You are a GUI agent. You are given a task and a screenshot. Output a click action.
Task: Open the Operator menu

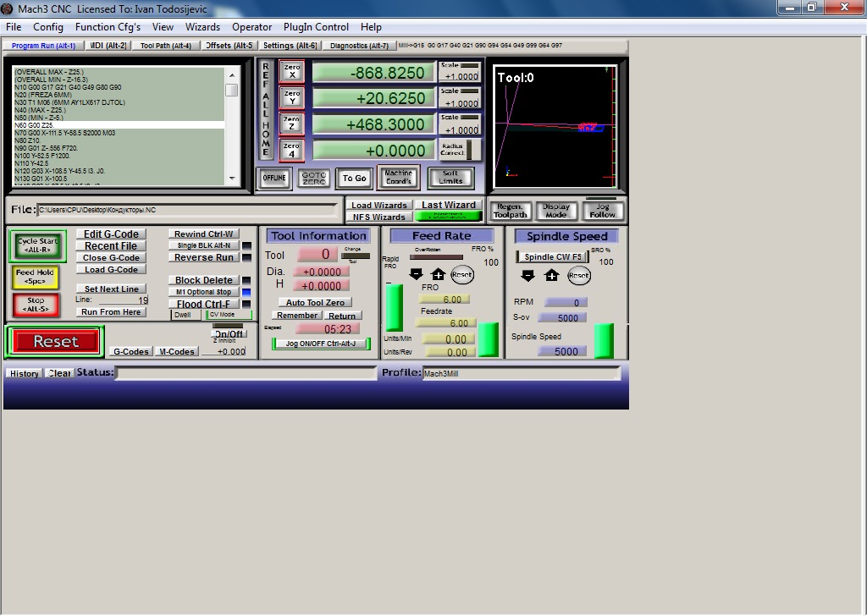pos(251,27)
